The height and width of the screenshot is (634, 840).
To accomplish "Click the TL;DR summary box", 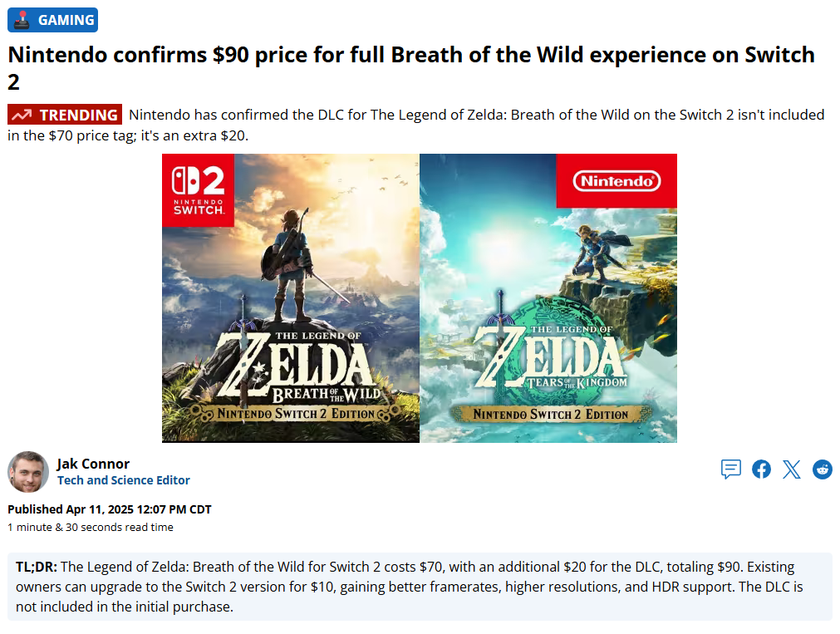I will point(420,587).
